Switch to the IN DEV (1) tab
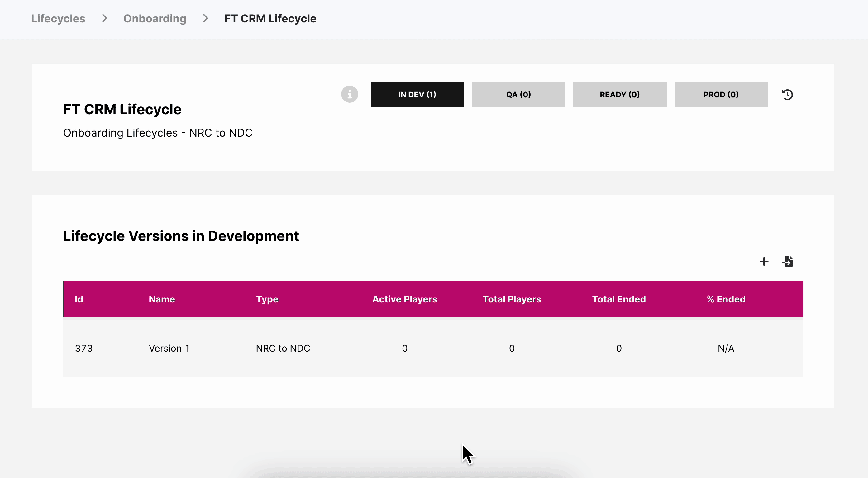This screenshot has width=868, height=478. pos(417,95)
